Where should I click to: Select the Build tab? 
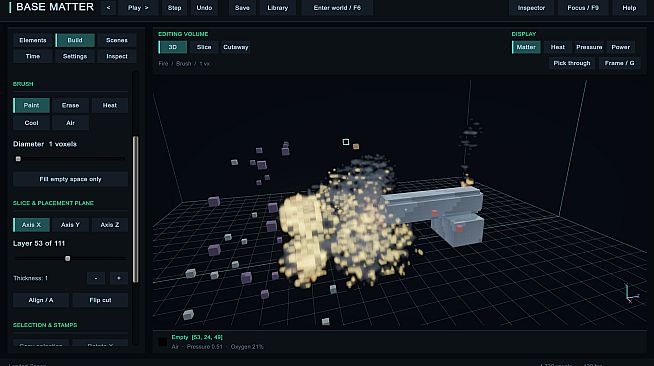coord(75,40)
